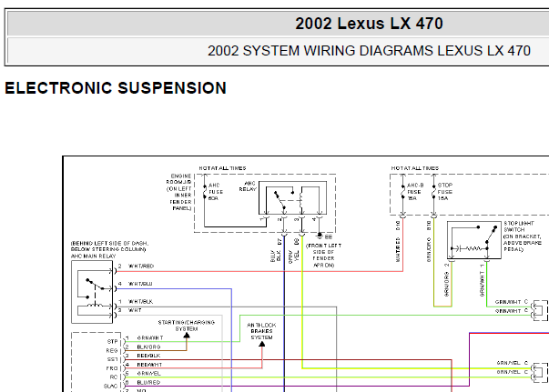Click the "BLU/RED" wire label
The height and width of the screenshot is (392, 549).
[148, 383]
